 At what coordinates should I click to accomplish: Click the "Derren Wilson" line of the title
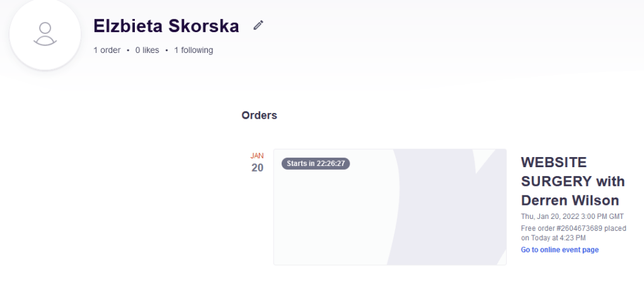click(x=570, y=201)
